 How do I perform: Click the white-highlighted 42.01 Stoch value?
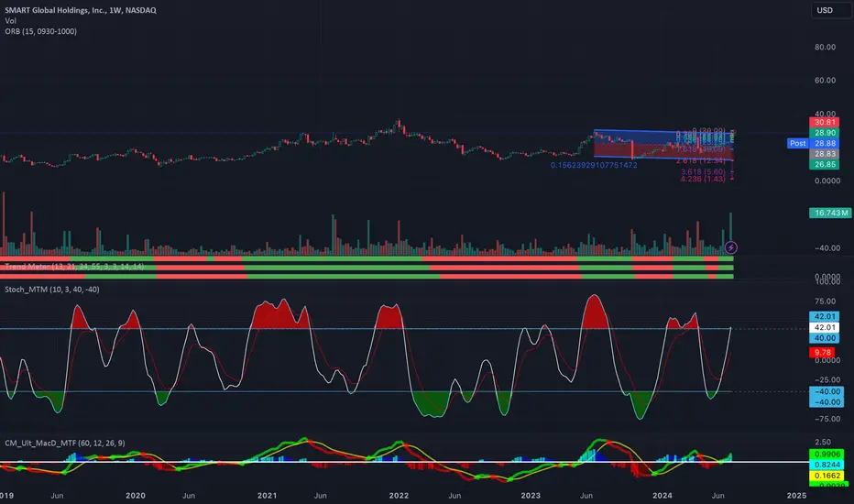tap(825, 327)
